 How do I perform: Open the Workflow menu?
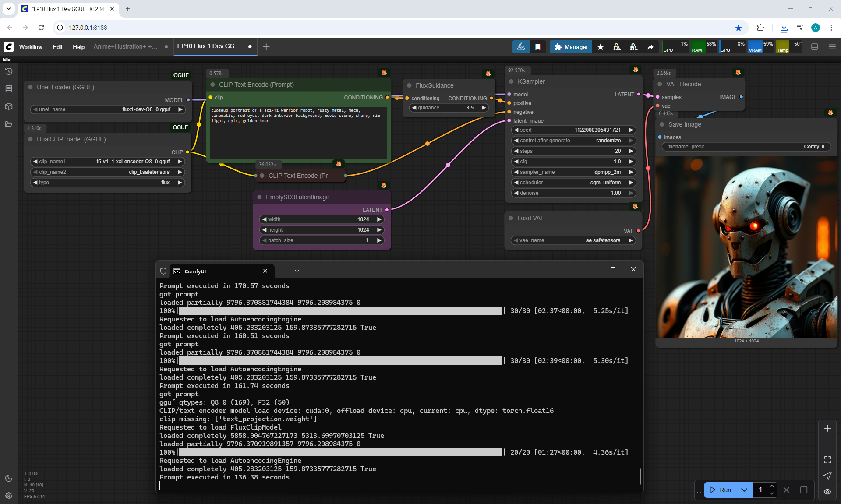31,47
